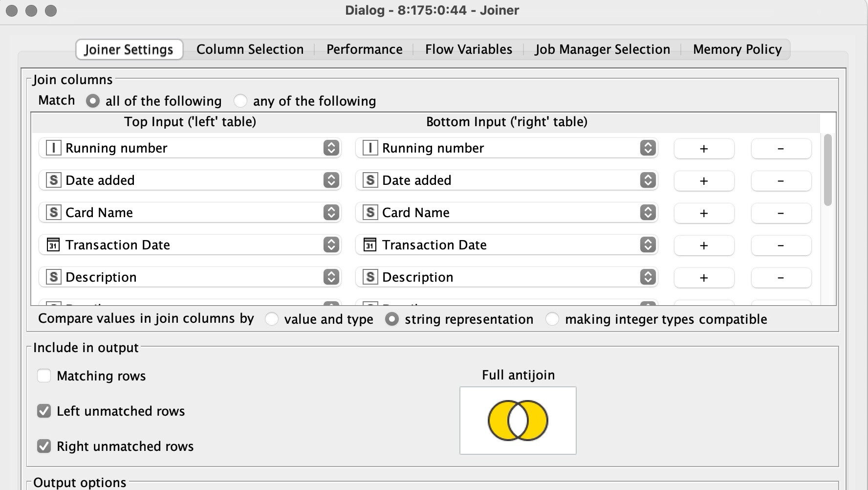868x490 pixels.
Task: Remove the Description join pair
Action: click(781, 277)
